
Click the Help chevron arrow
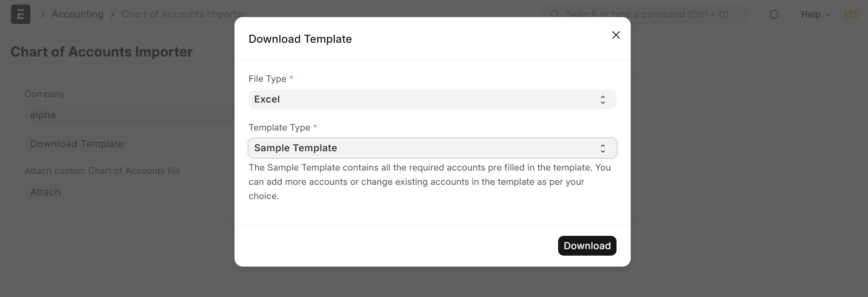[828, 15]
